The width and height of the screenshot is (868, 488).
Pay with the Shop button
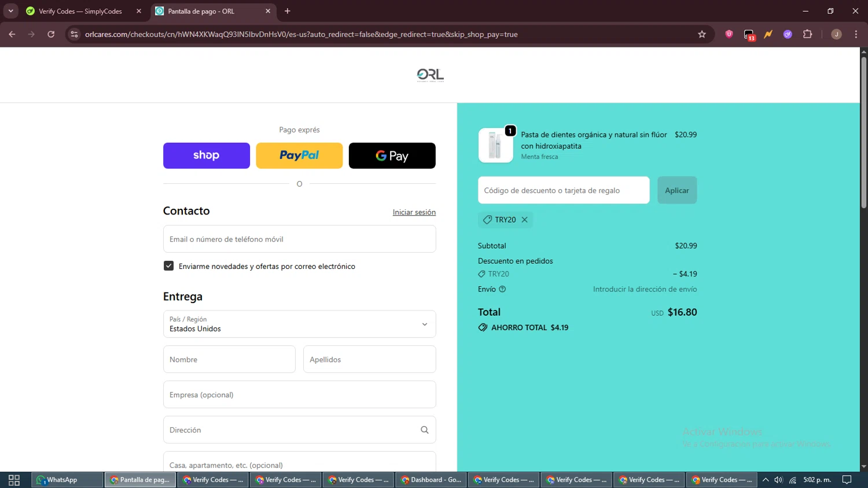click(x=207, y=156)
